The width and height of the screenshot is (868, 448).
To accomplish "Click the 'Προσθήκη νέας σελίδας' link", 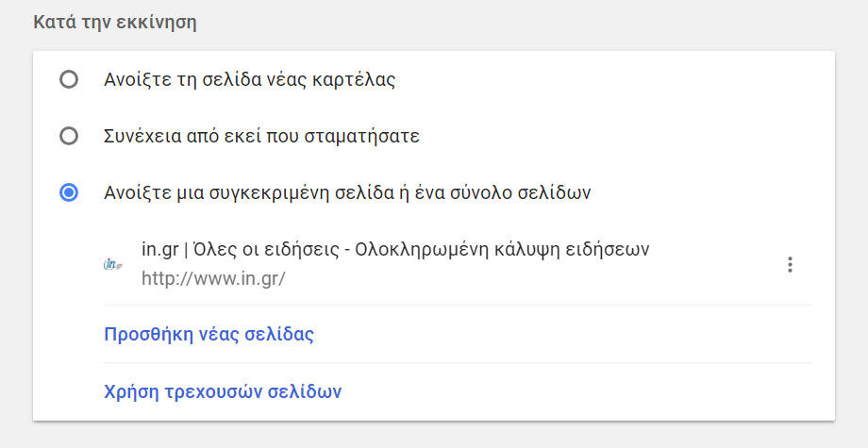I will (209, 335).
